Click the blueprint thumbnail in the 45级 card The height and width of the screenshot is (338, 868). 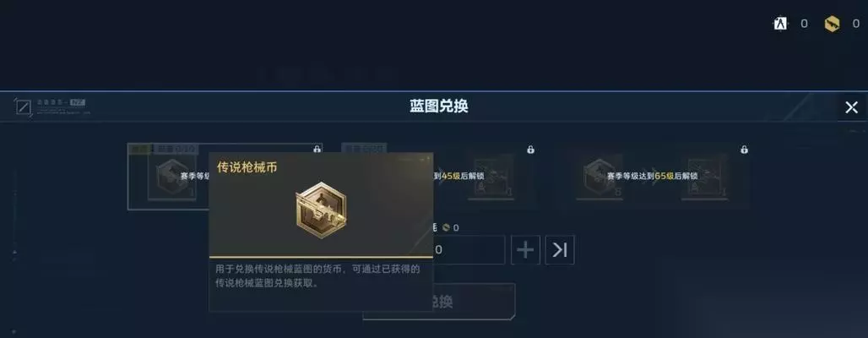coord(491,177)
